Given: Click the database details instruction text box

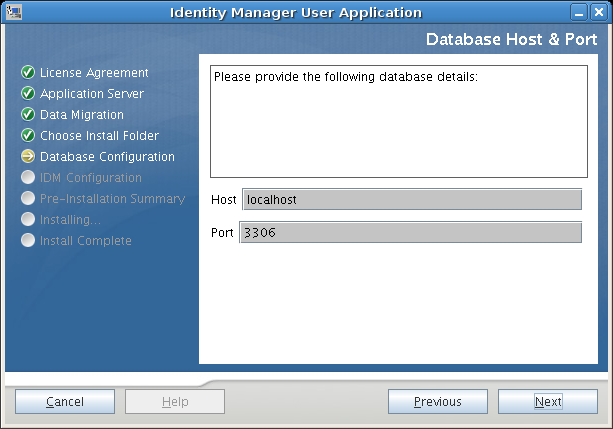Looking at the screenshot, I should pyautogui.click(x=398, y=120).
